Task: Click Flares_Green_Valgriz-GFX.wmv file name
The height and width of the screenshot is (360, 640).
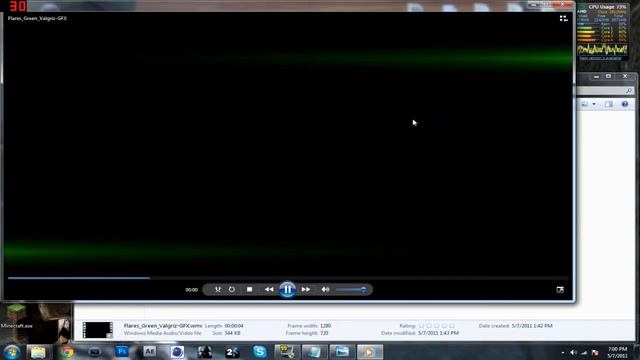Action: pyautogui.click(x=163, y=326)
